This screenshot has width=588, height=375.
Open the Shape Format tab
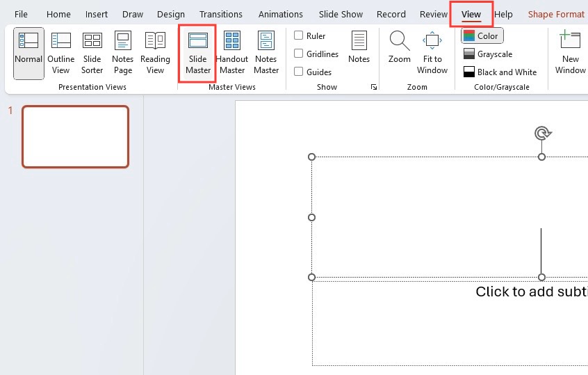pos(556,15)
